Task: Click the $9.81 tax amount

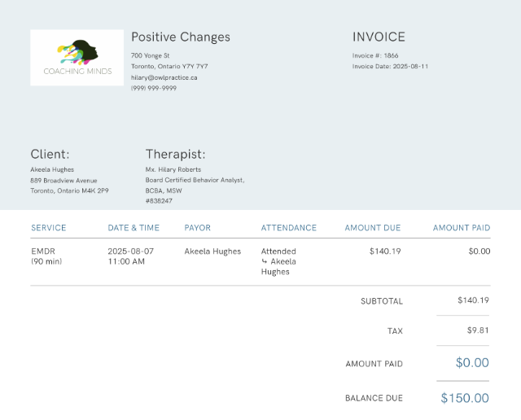Action: coord(477,330)
